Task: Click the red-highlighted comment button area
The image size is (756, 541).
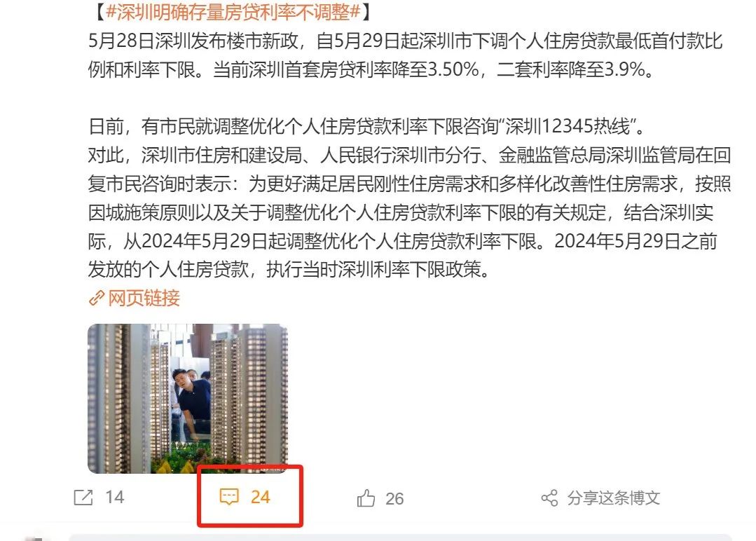Action: 249,496
